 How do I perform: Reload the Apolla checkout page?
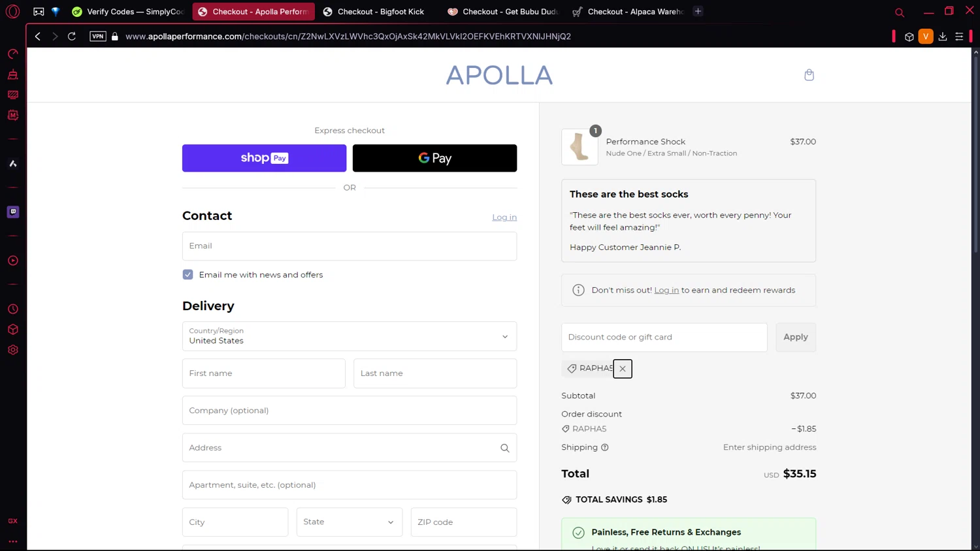[72, 37]
